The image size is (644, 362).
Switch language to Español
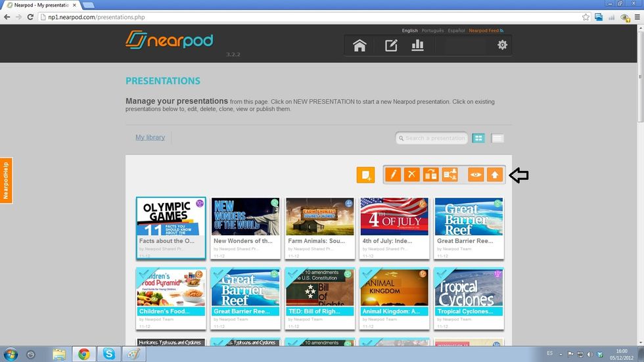coord(456,30)
